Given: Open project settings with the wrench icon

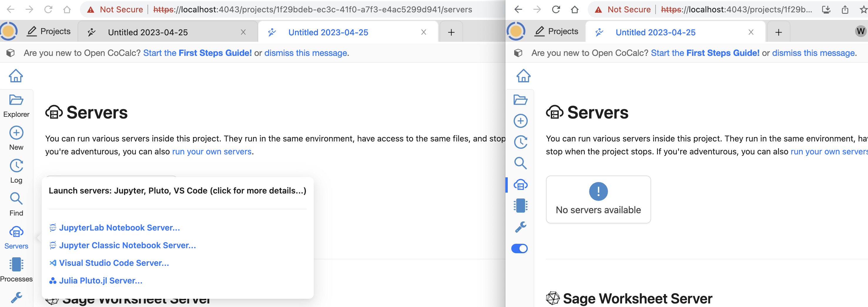Looking at the screenshot, I should (x=16, y=297).
